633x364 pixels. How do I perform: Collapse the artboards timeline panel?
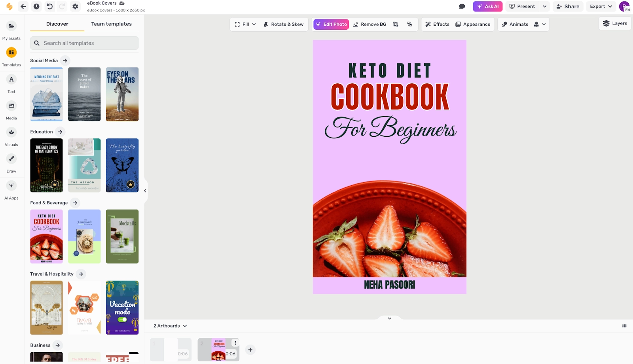coord(389,318)
